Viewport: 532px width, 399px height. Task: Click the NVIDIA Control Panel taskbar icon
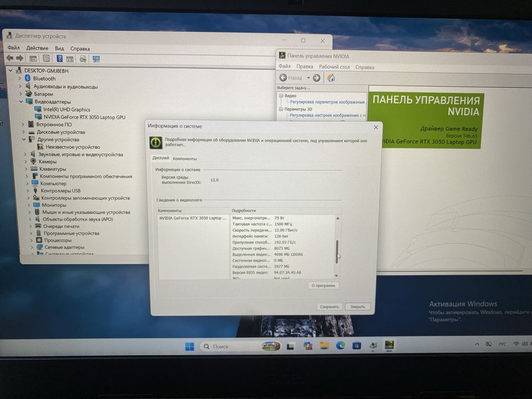tap(389, 345)
